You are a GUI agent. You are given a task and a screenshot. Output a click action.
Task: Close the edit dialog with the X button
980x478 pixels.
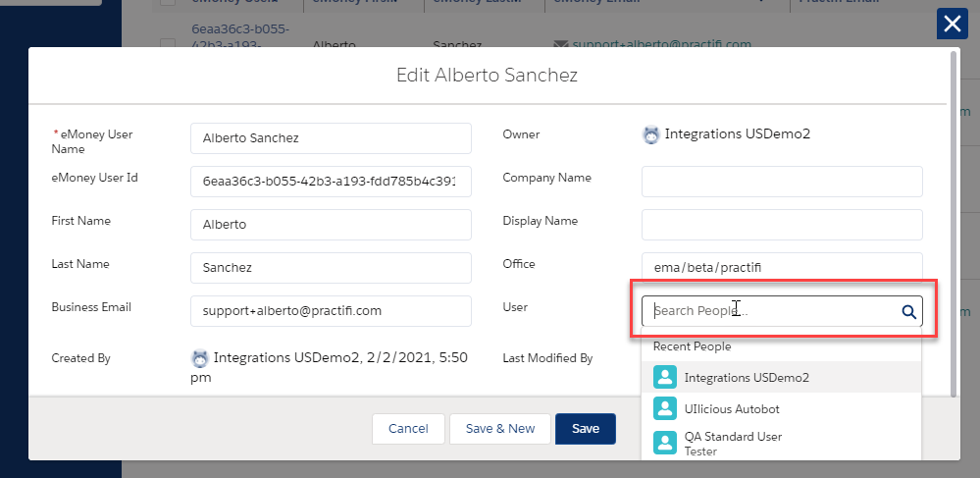952,25
